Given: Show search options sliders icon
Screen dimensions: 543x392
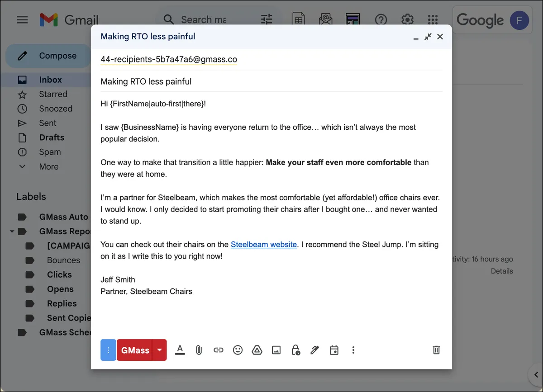Looking at the screenshot, I should 267,19.
